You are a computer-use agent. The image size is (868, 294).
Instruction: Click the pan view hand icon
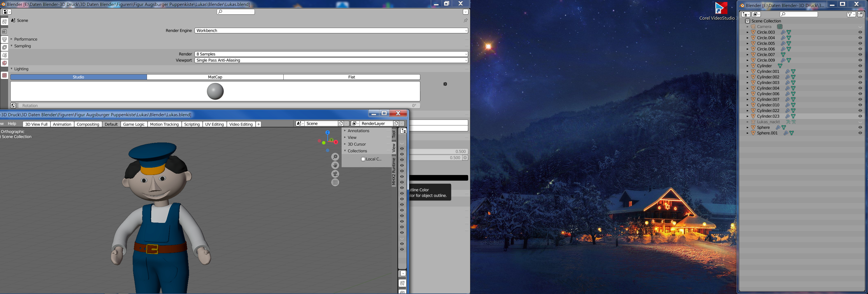(335, 165)
